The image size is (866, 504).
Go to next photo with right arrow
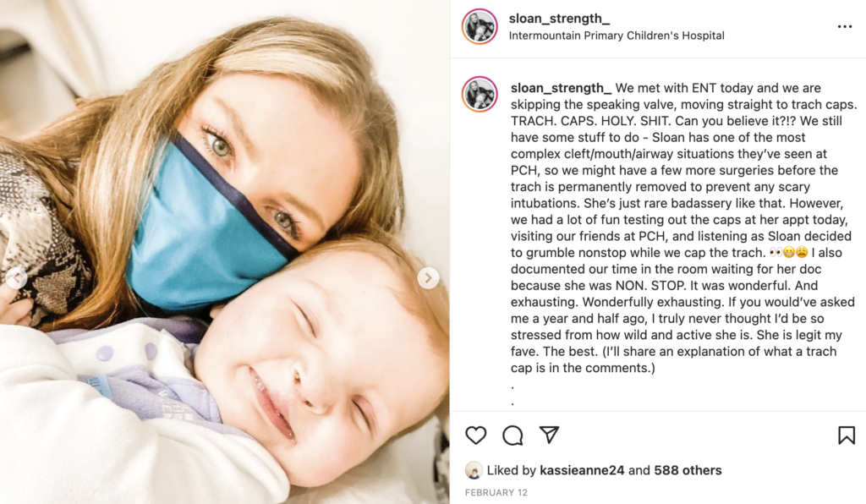[428, 277]
